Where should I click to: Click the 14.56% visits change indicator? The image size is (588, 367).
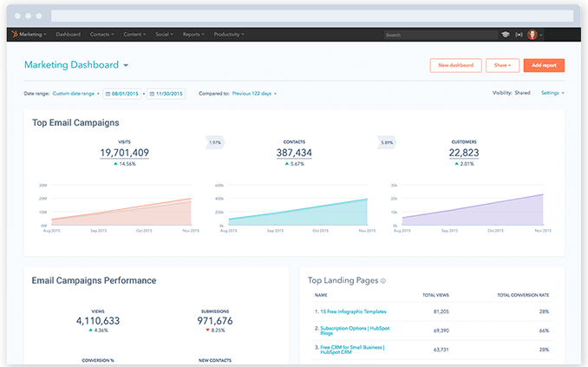pos(125,164)
